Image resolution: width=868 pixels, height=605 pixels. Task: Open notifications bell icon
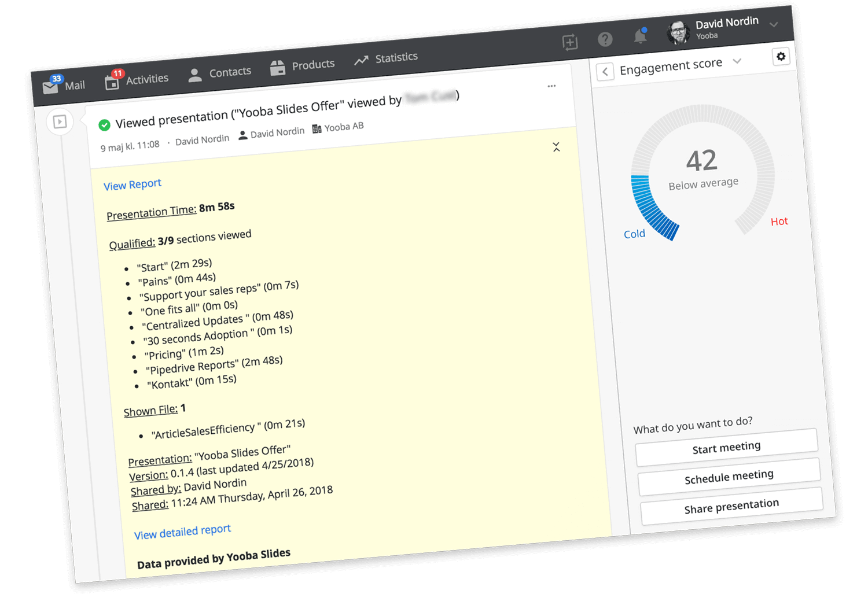click(640, 36)
